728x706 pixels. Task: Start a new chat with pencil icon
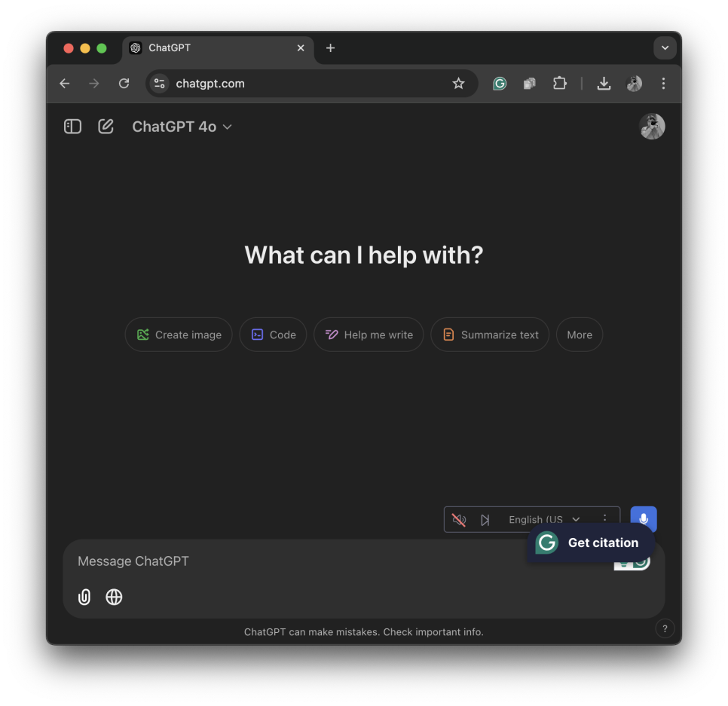106,127
